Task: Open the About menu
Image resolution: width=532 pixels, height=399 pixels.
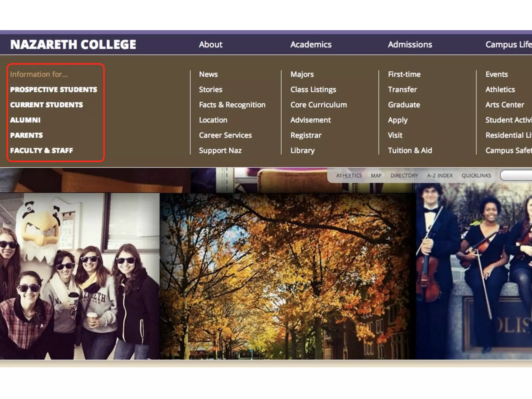Action: [210, 44]
